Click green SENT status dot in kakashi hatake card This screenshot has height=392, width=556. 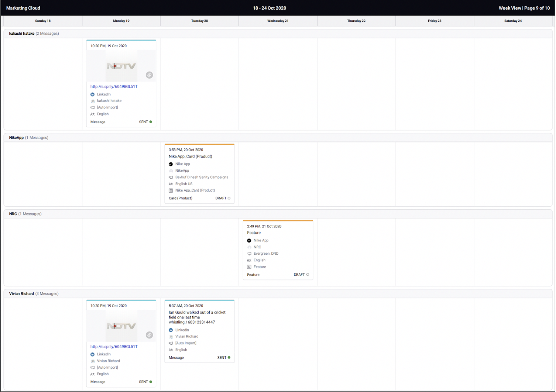[x=151, y=122]
